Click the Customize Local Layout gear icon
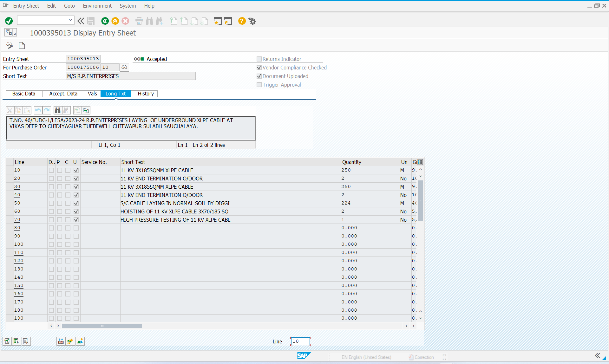This screenshot has width=609, height=364. (x=252, y=21)
